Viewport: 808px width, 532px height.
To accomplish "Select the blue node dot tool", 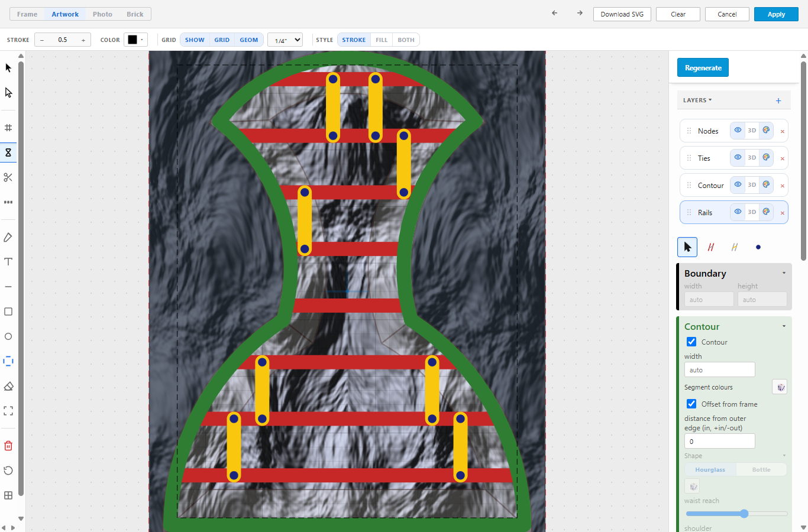I will pyautogui.click(x=758, y=247).
